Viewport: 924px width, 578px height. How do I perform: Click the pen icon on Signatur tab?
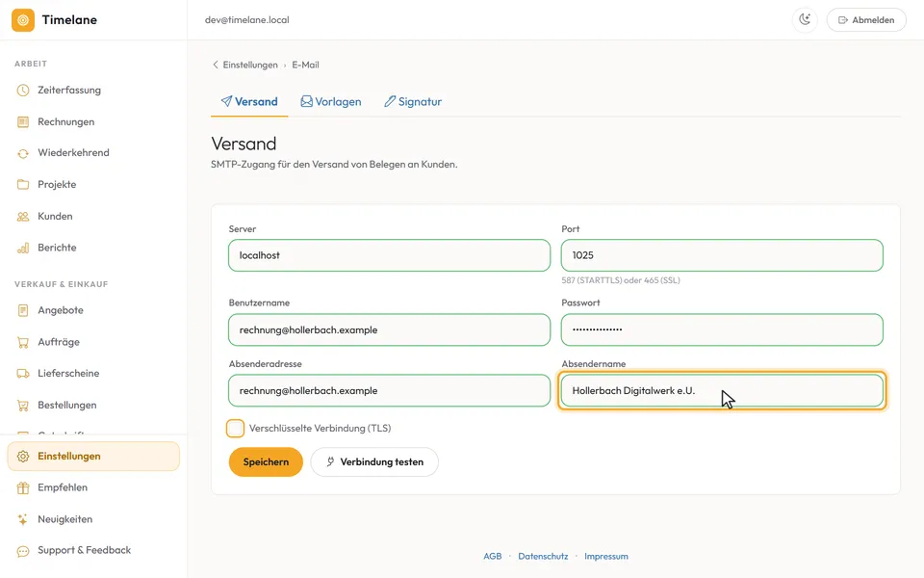[x=390, y=101]
